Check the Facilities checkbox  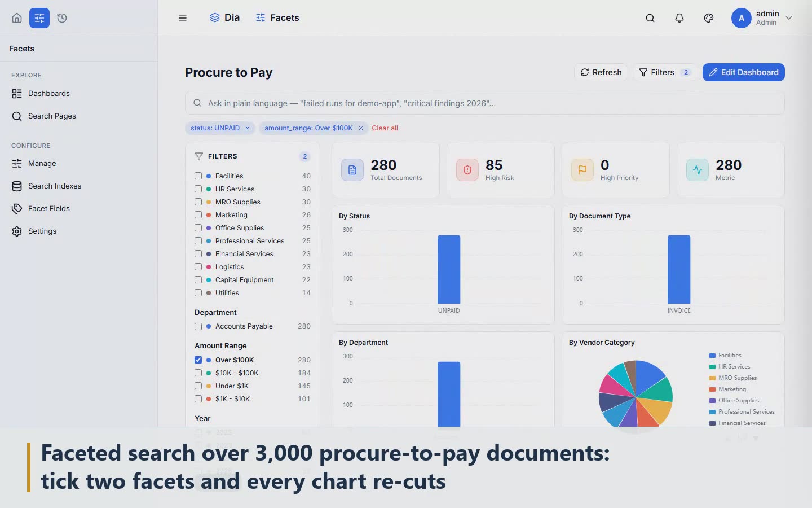pos(198,176)
